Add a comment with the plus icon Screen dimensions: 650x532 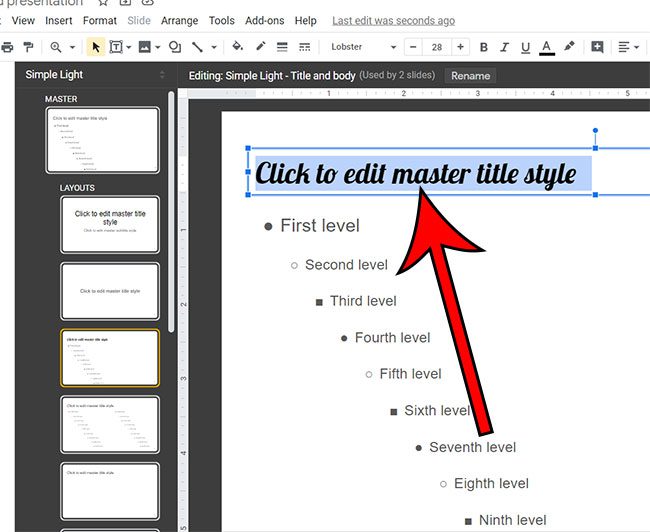(x=597, y=47)
